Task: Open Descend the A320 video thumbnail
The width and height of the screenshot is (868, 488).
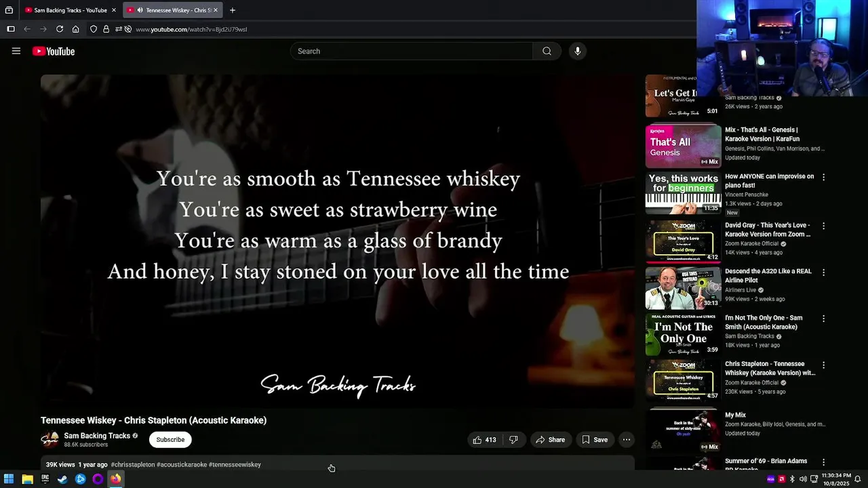Action: tap(683, 288)
